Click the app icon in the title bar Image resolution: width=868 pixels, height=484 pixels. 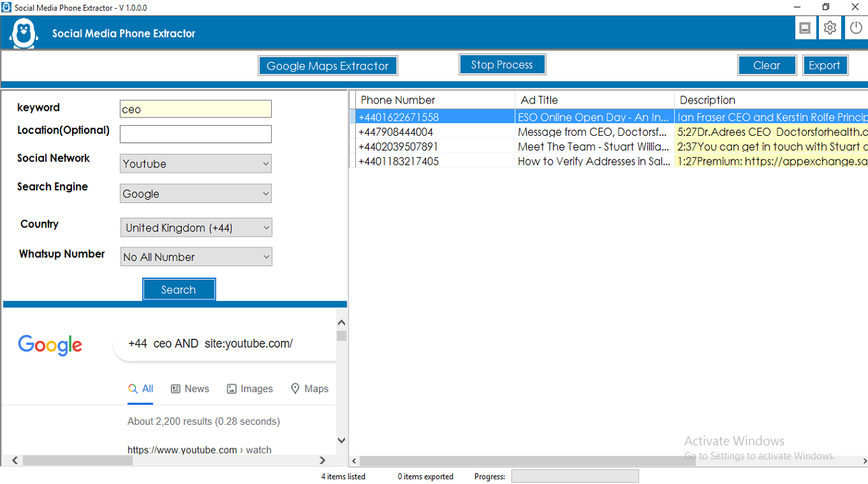click(7, 7)
